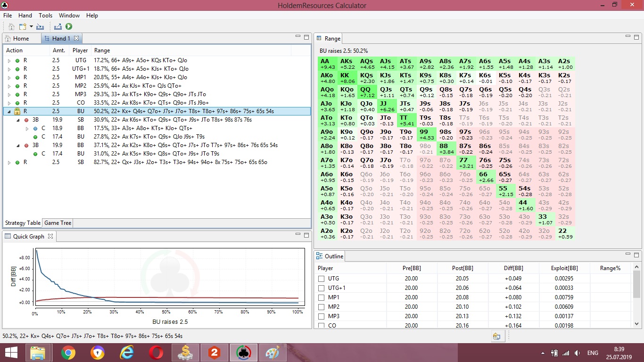Minimize the Range panel

pos(627,36)
